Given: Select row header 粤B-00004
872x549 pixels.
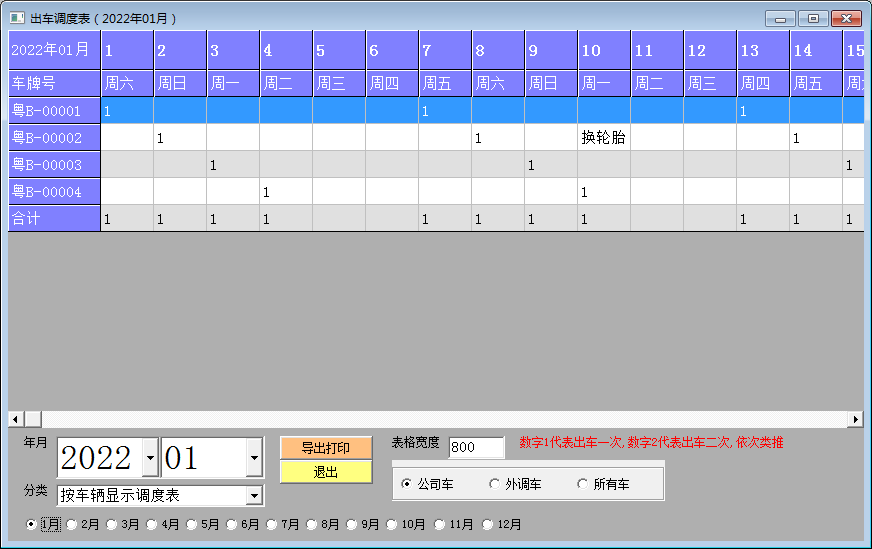Looking at the screenshot, I should click(54, 191).
